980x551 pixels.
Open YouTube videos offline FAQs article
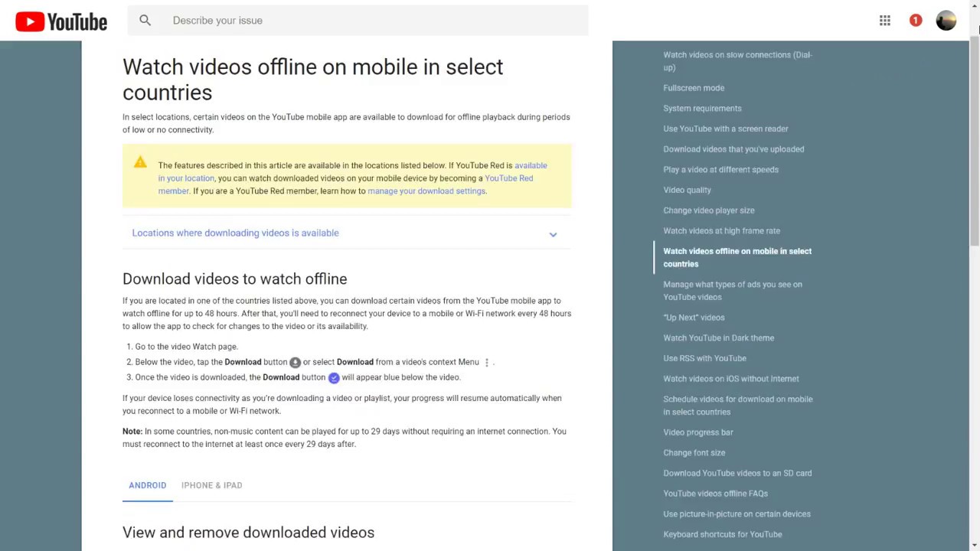coord(715,494)
